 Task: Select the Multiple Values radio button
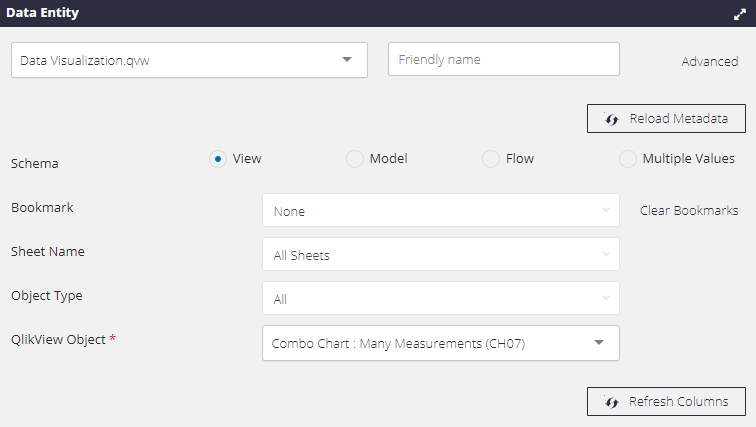coord(628,159)
